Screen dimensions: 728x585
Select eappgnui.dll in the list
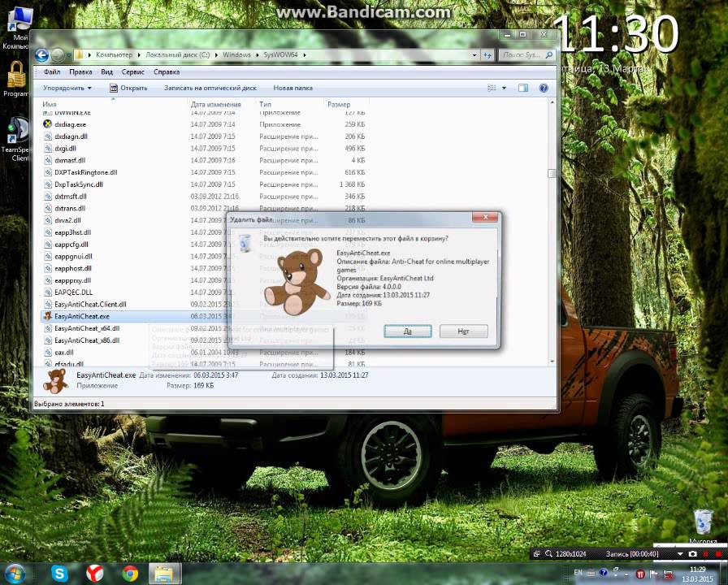pyautogui.click(x=73, y=256)
